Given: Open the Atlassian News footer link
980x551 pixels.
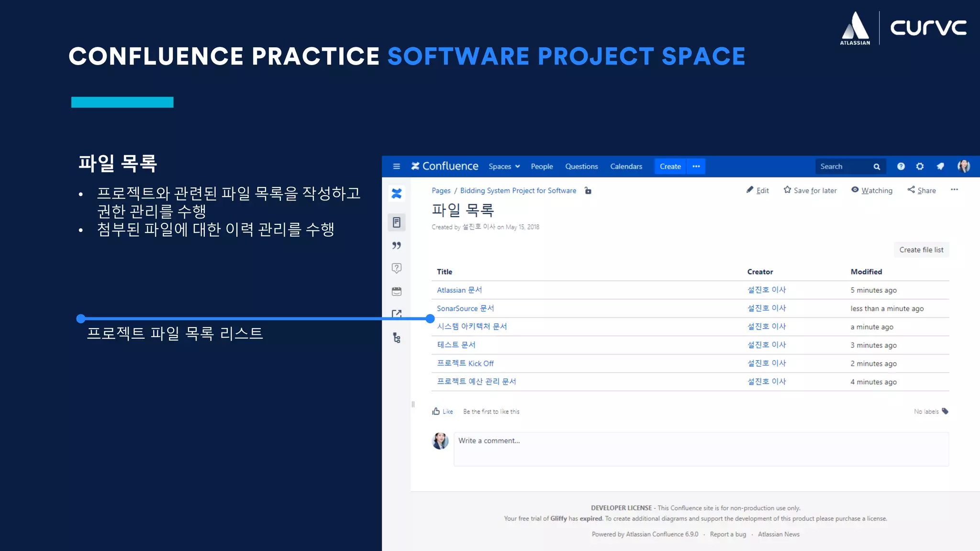Looking at the screenshot, I should [x=779, y=534].
